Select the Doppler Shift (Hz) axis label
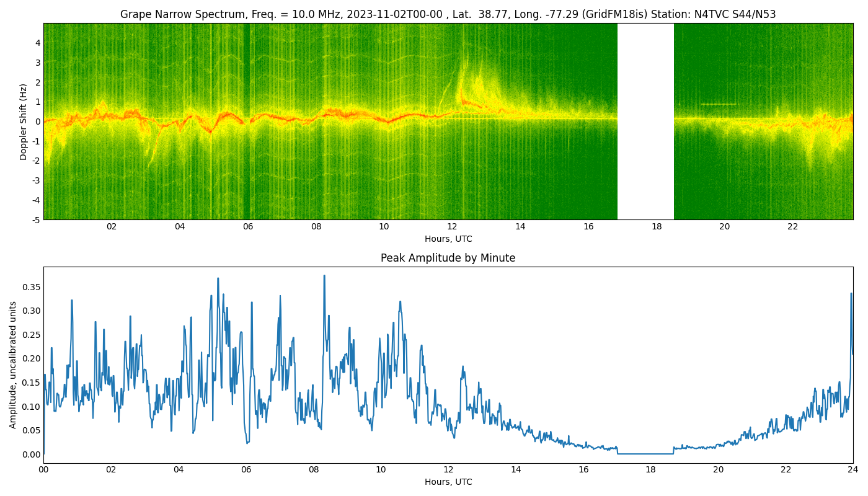This screenshot has height=496, width=868. click(x=24, y=122)
